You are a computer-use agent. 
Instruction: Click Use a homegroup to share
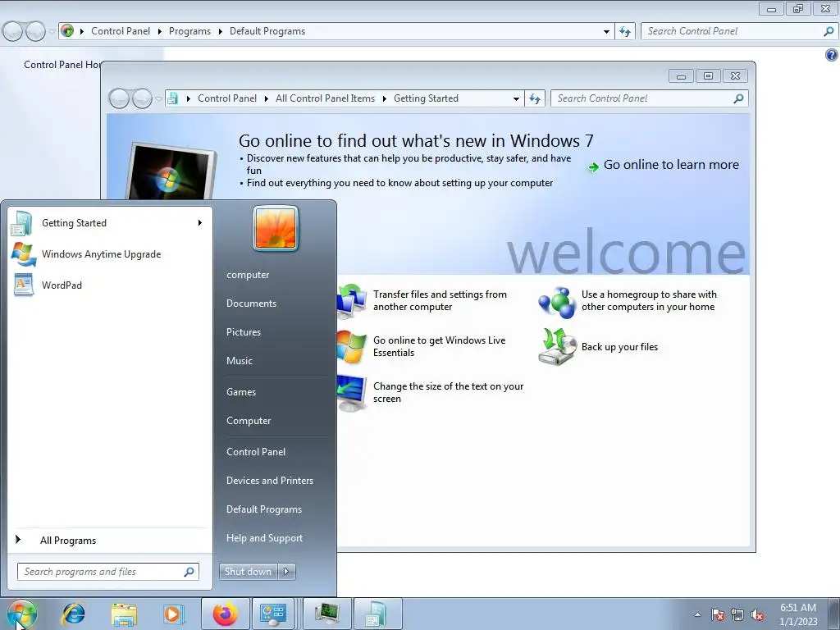point(649,300)
